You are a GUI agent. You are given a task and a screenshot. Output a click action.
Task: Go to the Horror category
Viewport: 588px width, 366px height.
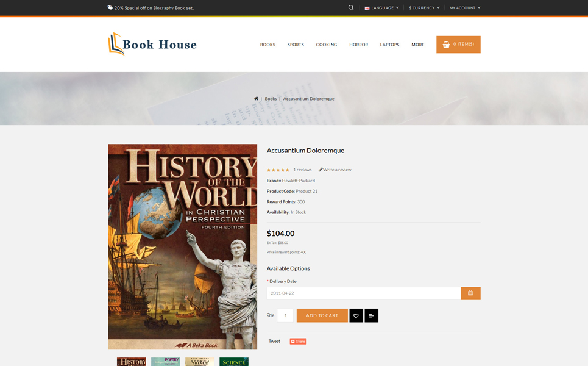tap(358, 45)
